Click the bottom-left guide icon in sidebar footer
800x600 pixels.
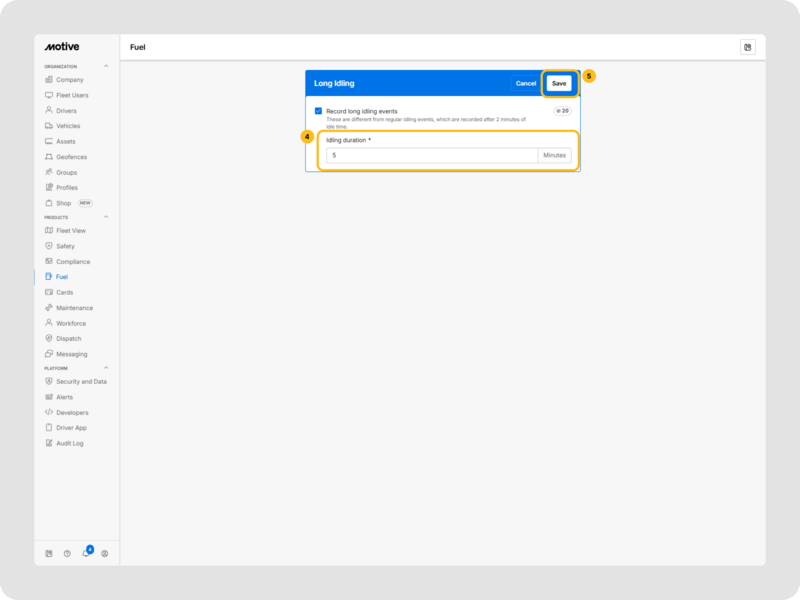click(49, 553)
